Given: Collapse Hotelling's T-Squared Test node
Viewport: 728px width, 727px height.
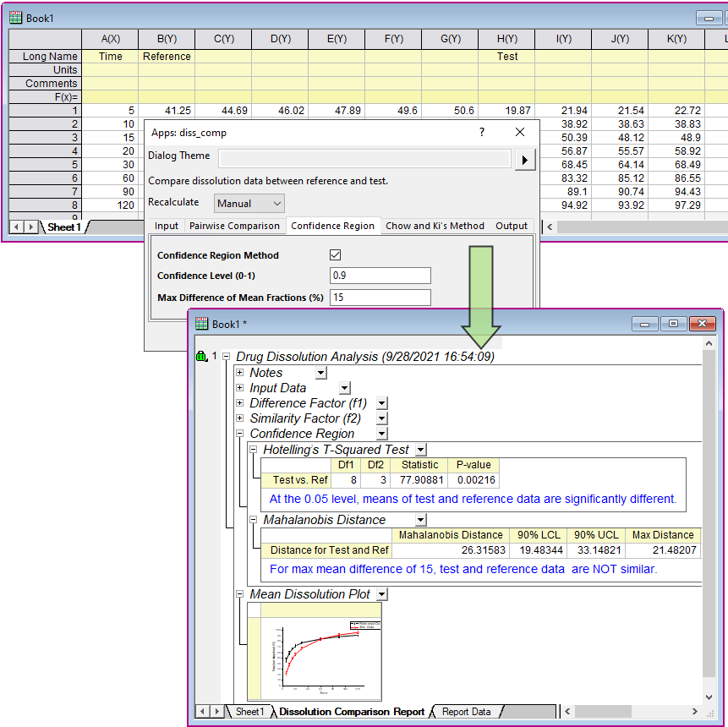Looking at the screenshot, I should [253, 450].
